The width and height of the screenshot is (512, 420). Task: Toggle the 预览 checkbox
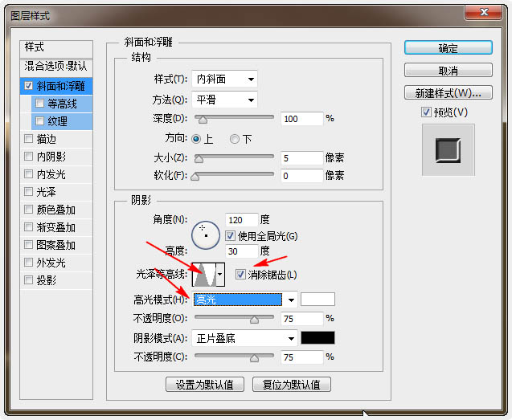coord(426,112)
